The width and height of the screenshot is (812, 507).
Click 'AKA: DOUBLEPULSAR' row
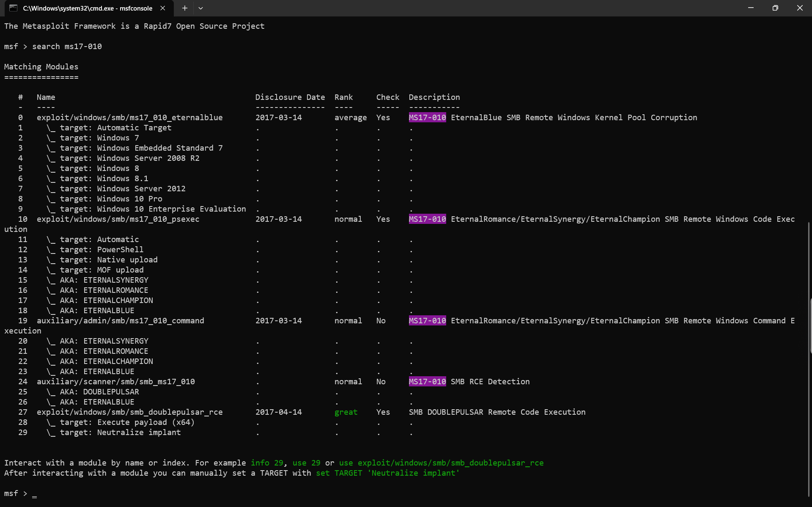[x=93, y=392]
